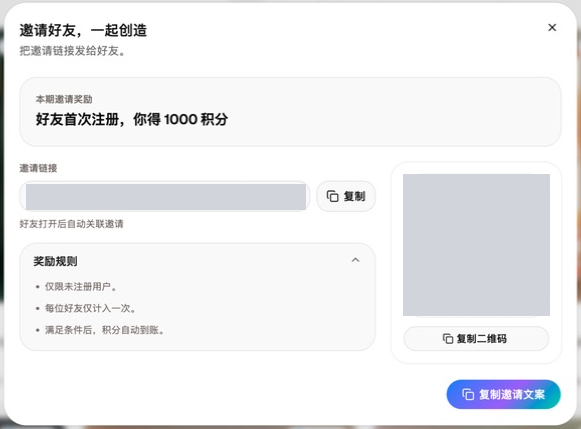Screen dimensions: 581x429
Task: Click the 本期邀请奖励 label
Action: (64, 99)
